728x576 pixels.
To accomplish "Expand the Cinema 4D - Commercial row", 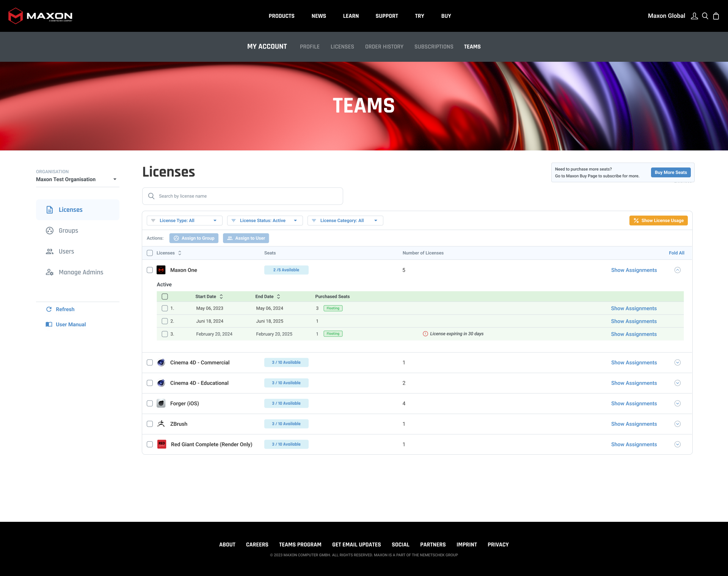I will tap(678, 362).
